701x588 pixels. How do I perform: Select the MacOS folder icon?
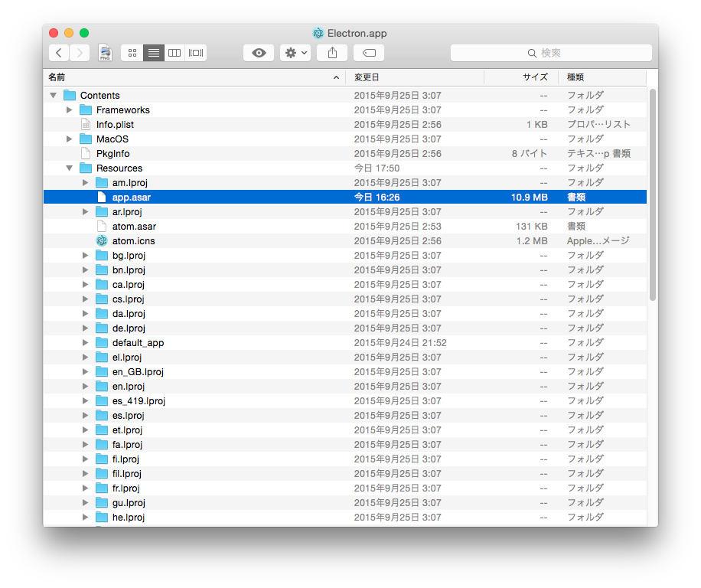pyautogui.click(x=86, y=139)
